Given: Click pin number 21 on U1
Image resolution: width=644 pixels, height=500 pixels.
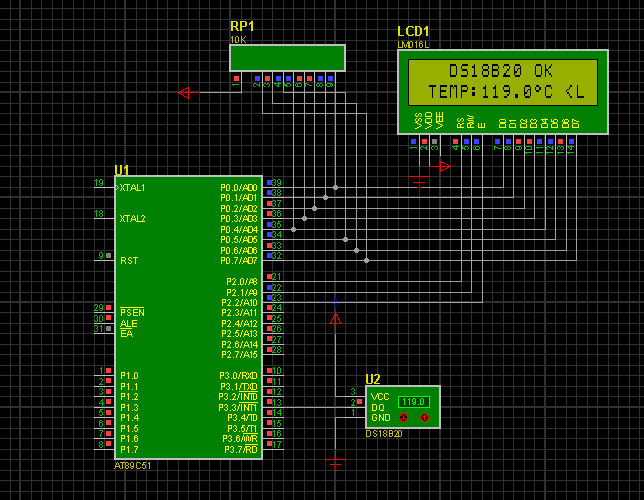Looking at the screenshot, I should [277, 277].
